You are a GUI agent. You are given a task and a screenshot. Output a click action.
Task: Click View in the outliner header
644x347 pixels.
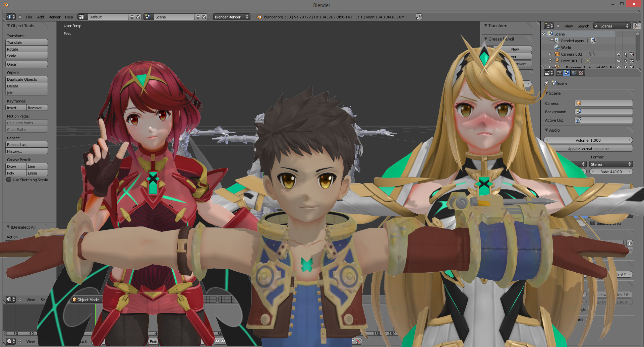tap(569, 26)
